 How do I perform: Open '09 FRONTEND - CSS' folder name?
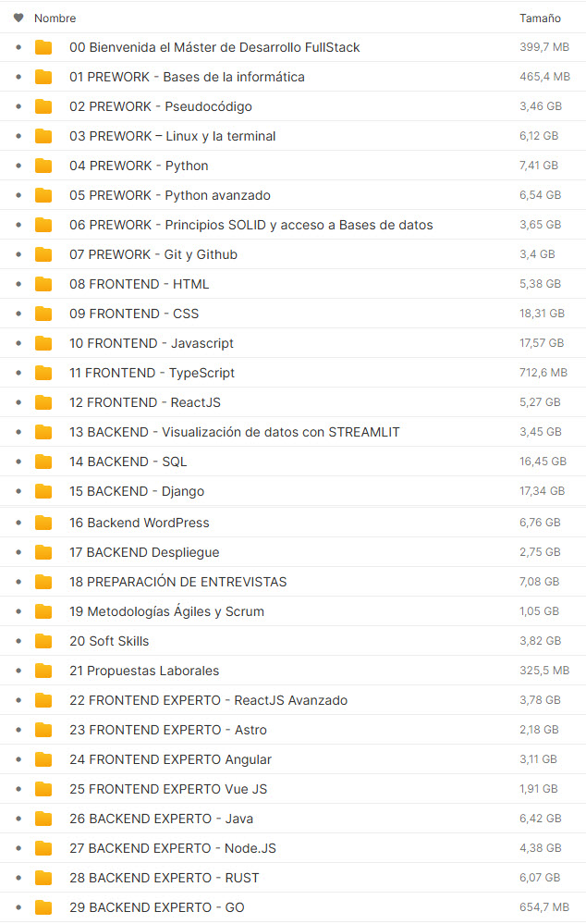click(x=134, y=314)
